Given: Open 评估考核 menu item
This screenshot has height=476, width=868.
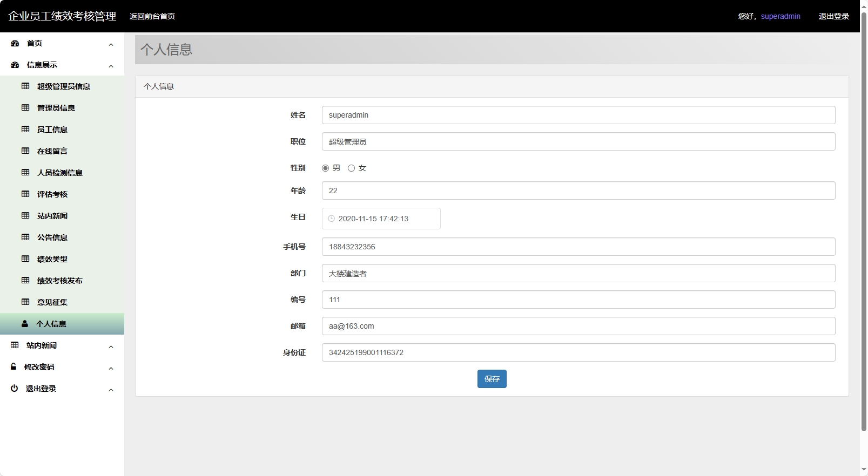Looking at the screenshot, I should click(62, 194).
